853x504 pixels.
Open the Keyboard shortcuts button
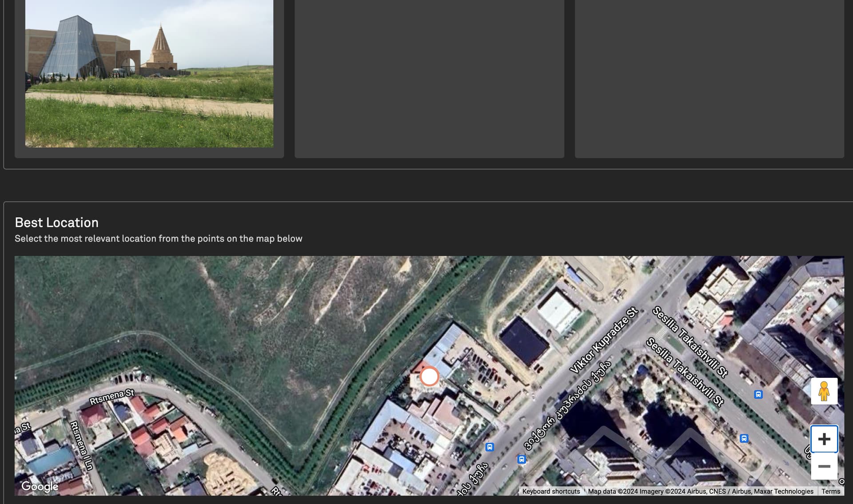551,492
